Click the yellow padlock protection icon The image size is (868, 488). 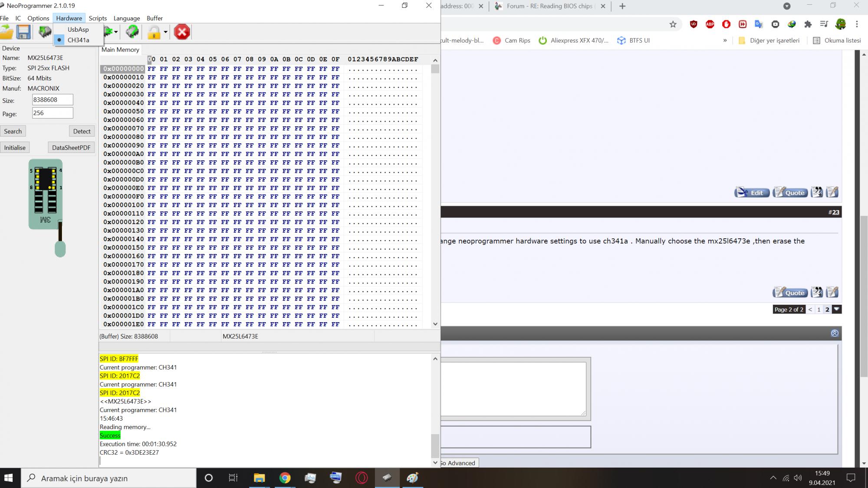pos(154,32)
